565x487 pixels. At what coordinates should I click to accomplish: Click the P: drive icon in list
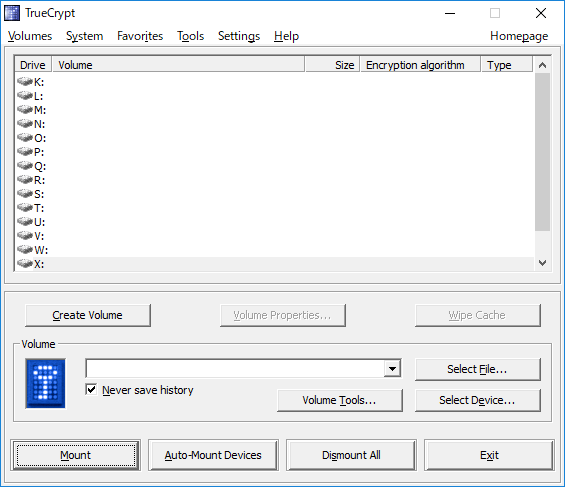pyautogui.click(x=25, y=152)
